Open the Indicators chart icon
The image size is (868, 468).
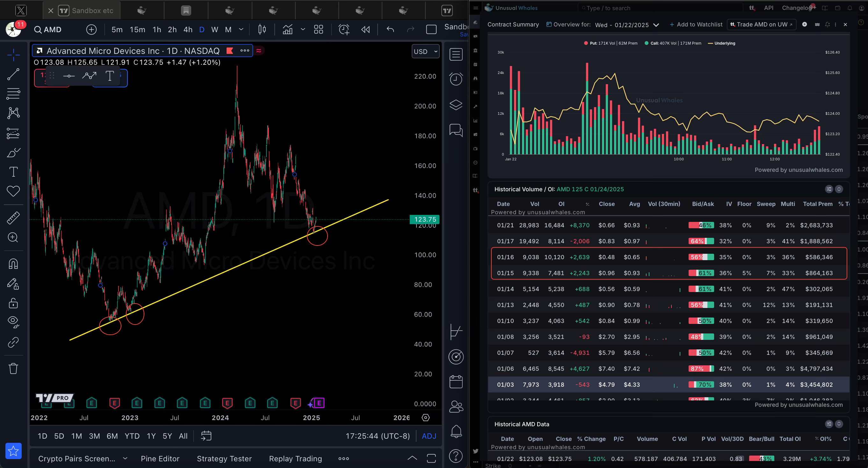287,30
